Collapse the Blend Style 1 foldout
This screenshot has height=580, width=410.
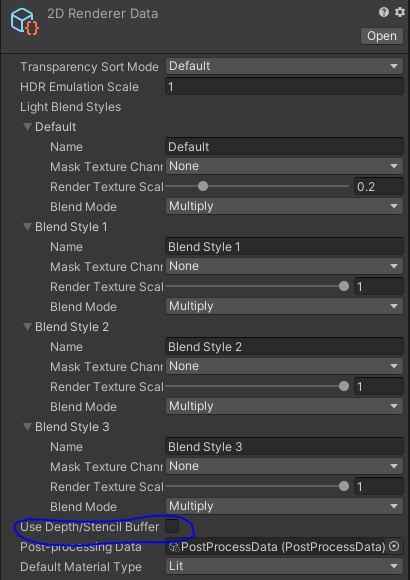27,226
